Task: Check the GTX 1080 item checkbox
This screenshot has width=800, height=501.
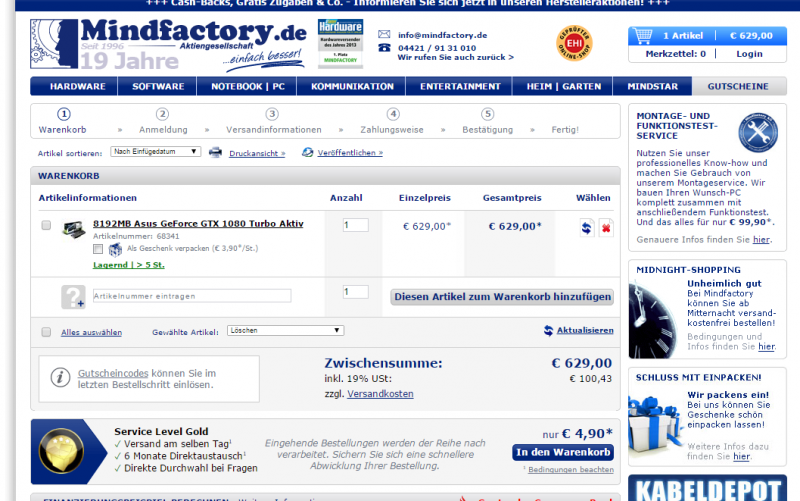Action: click(x=46, y=225)
